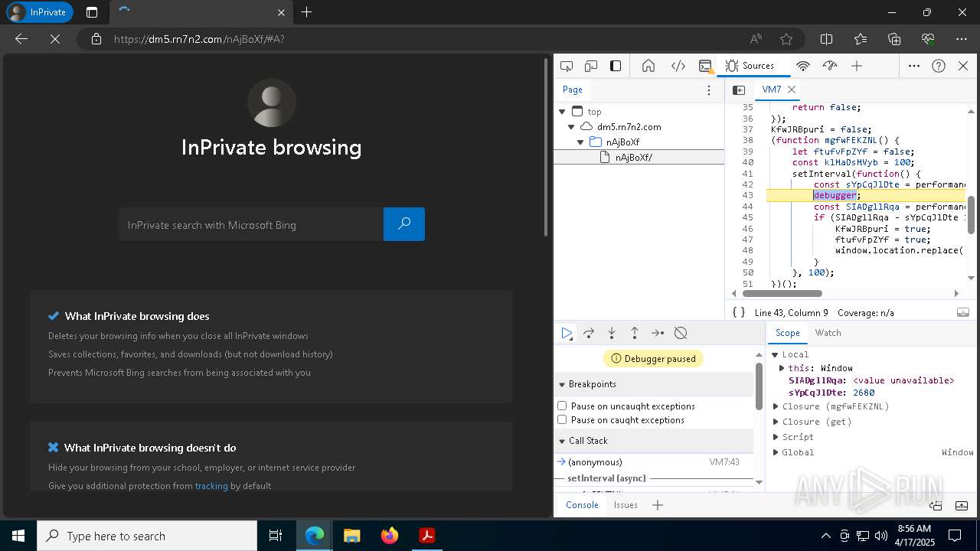Expand the Global scope

click(776, 452)
